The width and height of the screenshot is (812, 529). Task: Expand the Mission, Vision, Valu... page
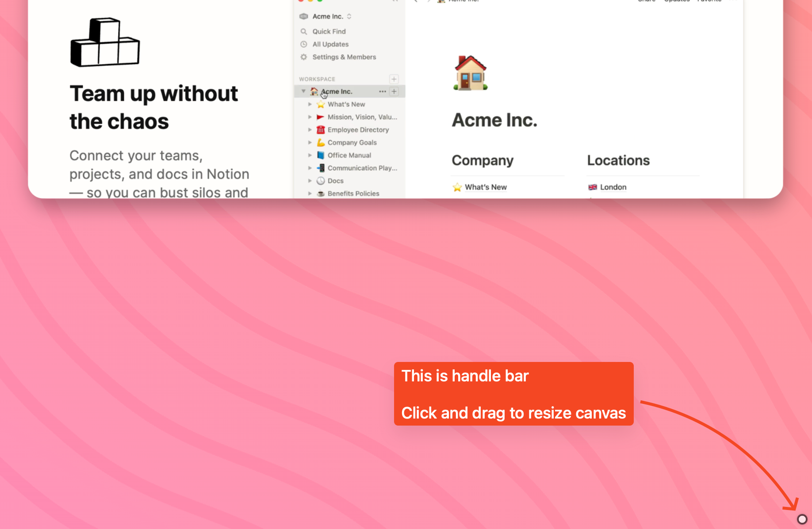tap(310, 117)
